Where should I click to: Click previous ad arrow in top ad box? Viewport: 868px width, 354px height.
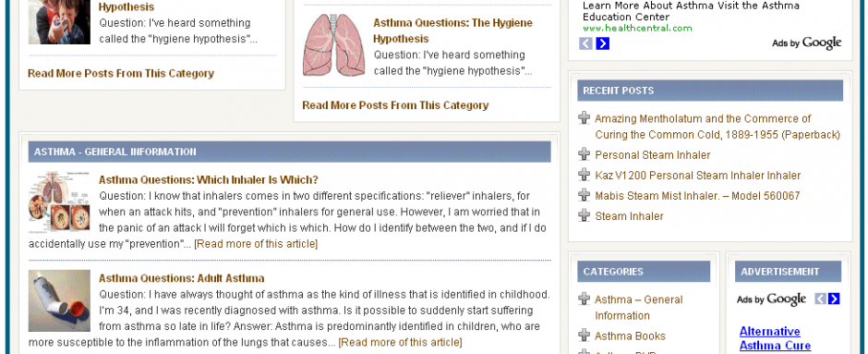(x=585, y=43)
